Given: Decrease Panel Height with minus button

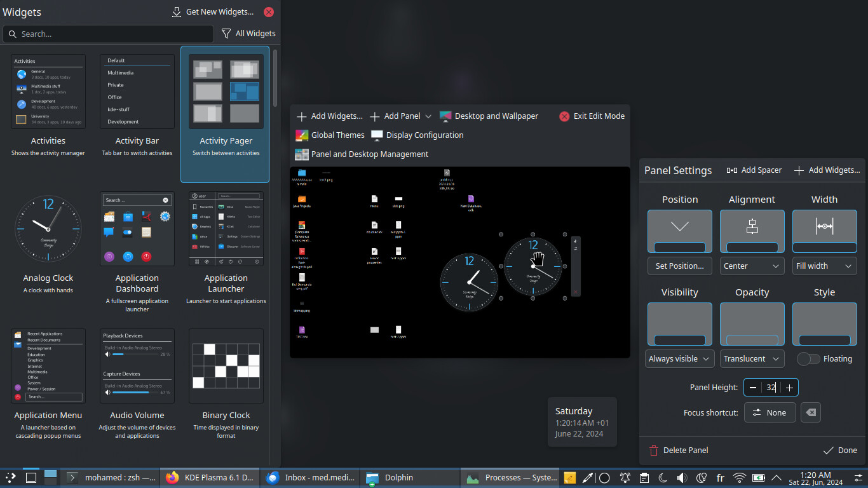Looking at the screenshot, I should point(753,388).
